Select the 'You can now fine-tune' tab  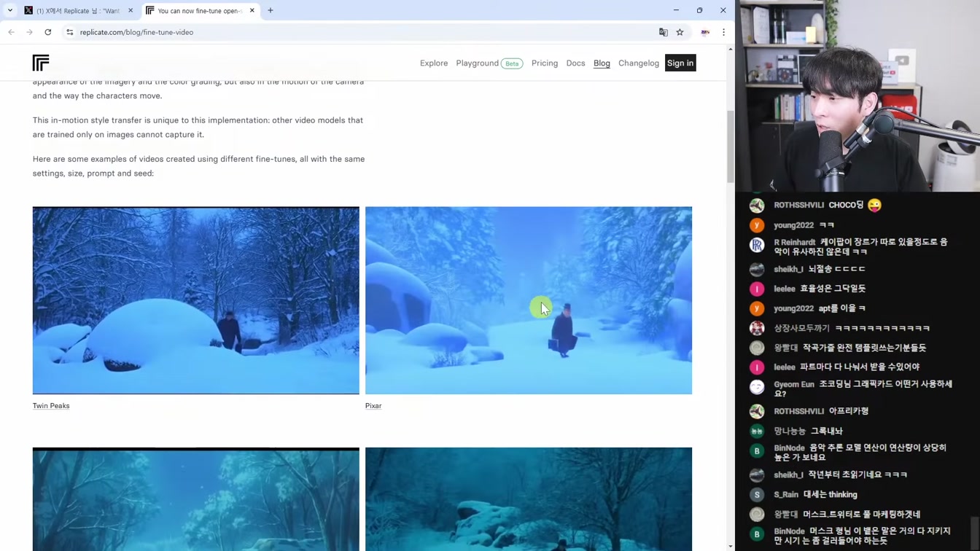pos(198,11)
